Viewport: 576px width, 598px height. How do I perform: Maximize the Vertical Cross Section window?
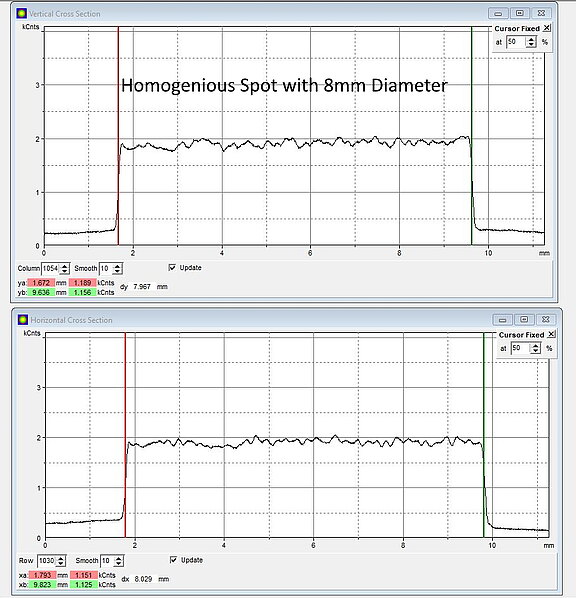(520, 13)
